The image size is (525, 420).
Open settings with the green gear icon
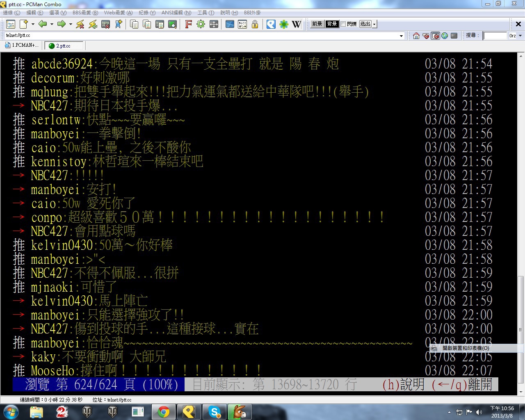tap(201, 24)
